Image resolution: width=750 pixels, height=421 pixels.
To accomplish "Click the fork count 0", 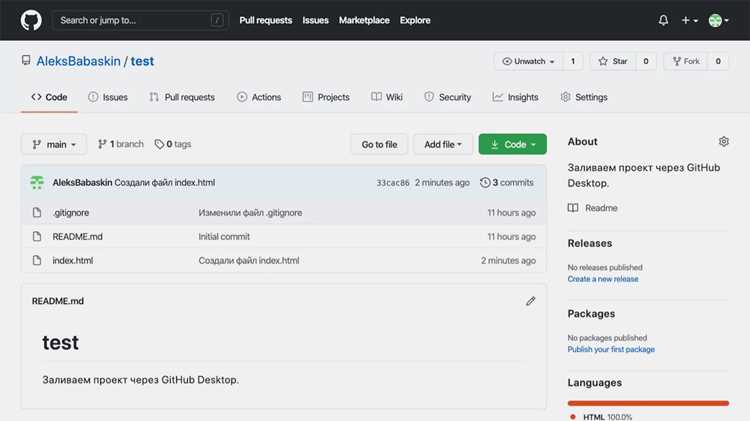I will pyautogui.click(x=718, y=61).
